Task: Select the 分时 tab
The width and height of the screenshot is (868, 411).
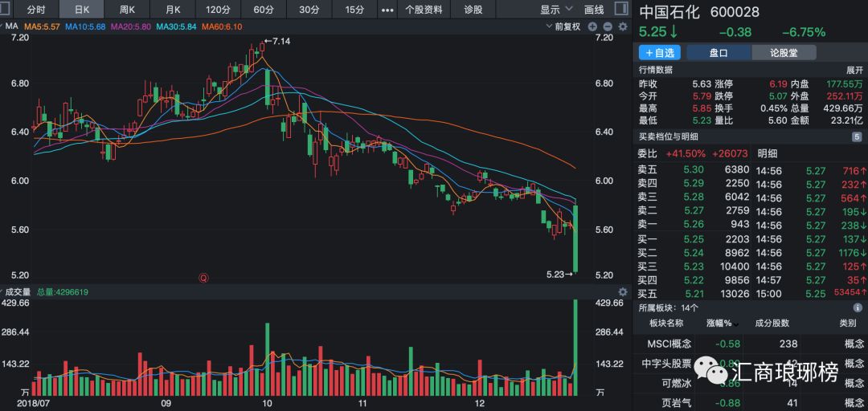Action: pos(36,10)
